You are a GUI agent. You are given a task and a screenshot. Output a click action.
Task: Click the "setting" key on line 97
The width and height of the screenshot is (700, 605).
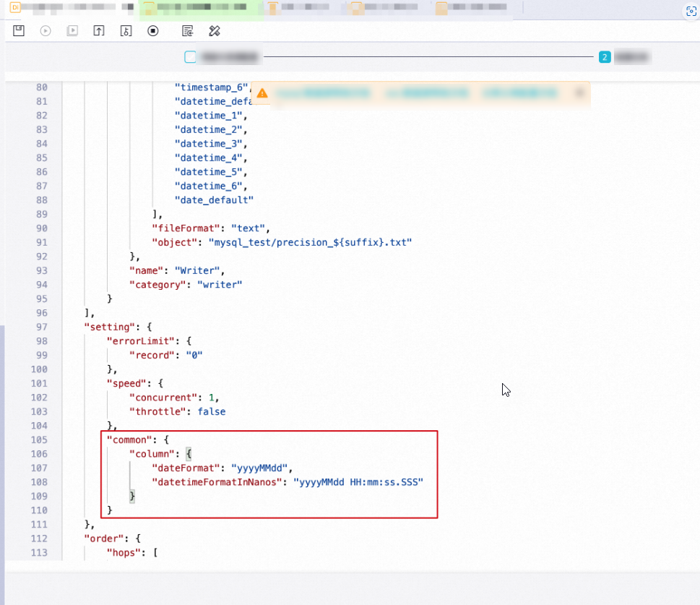pyautogui.click(x=109, y=327)
